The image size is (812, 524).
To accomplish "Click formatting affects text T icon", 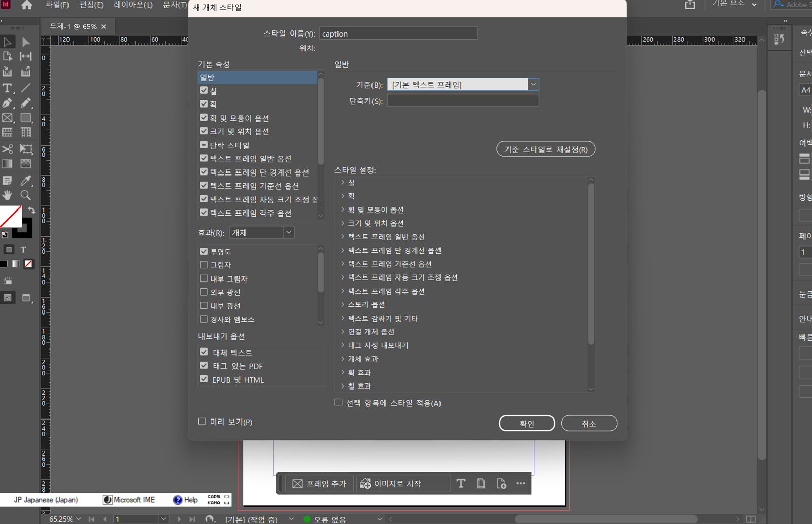I will pos(23,250).
